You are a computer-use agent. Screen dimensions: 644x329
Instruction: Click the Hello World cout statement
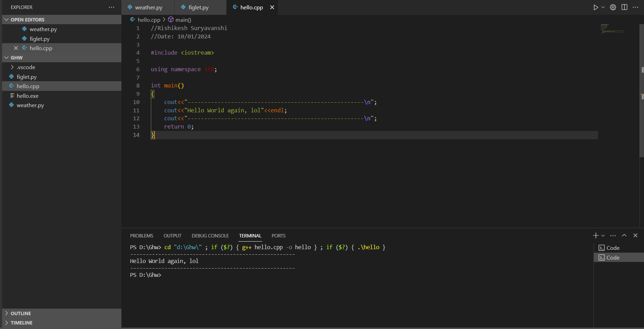tap(226, 110)
